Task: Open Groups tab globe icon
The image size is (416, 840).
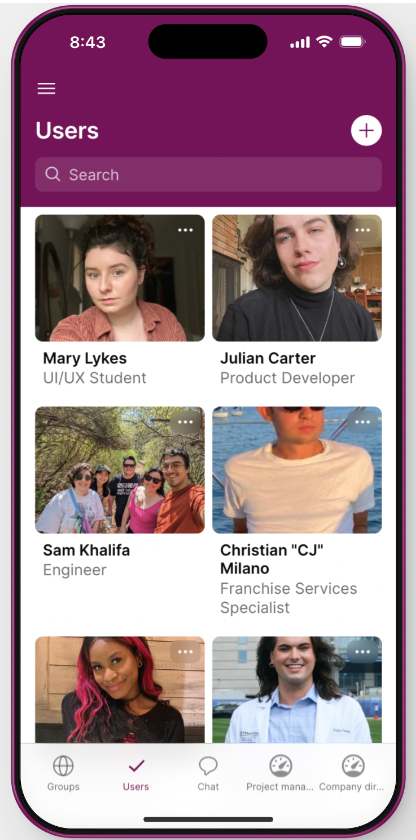Action: click(x=63, y=766)
